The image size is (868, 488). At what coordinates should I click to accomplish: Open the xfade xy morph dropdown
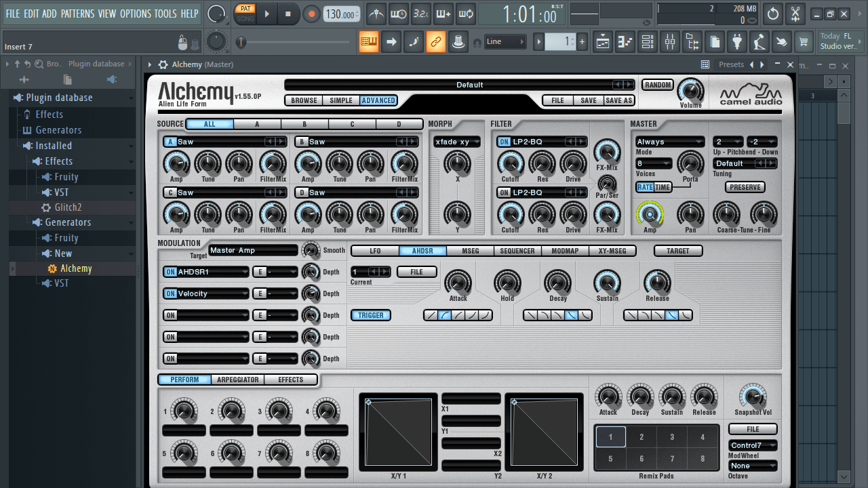point(457,142)
